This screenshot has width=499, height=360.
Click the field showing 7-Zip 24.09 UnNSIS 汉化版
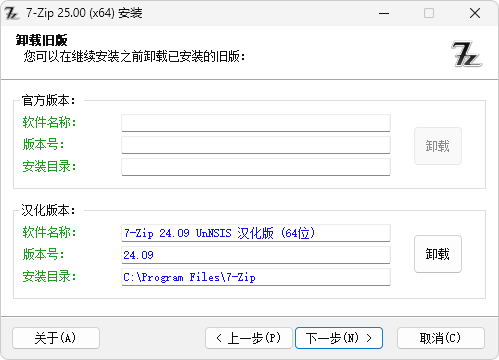pos(256,233)
